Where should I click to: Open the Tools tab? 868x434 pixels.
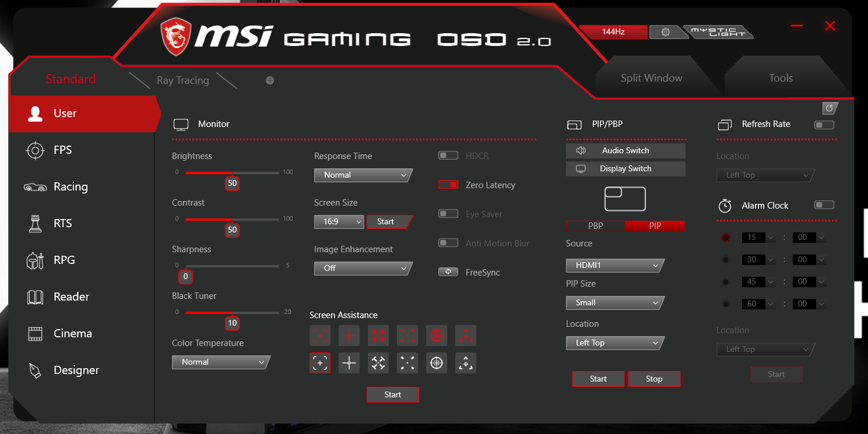tap(781, 78)
